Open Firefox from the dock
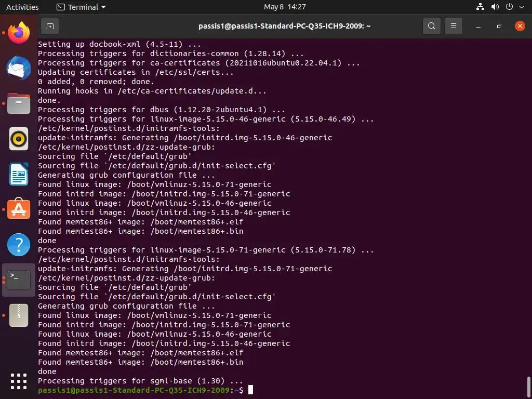Viewport: 532px width, 399px height. (19, 33)
